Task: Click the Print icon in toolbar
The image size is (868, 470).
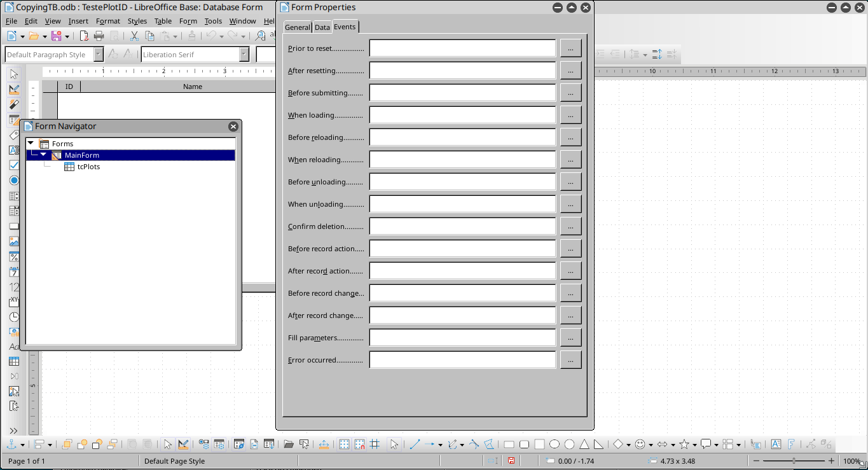Action: [99, 36]
